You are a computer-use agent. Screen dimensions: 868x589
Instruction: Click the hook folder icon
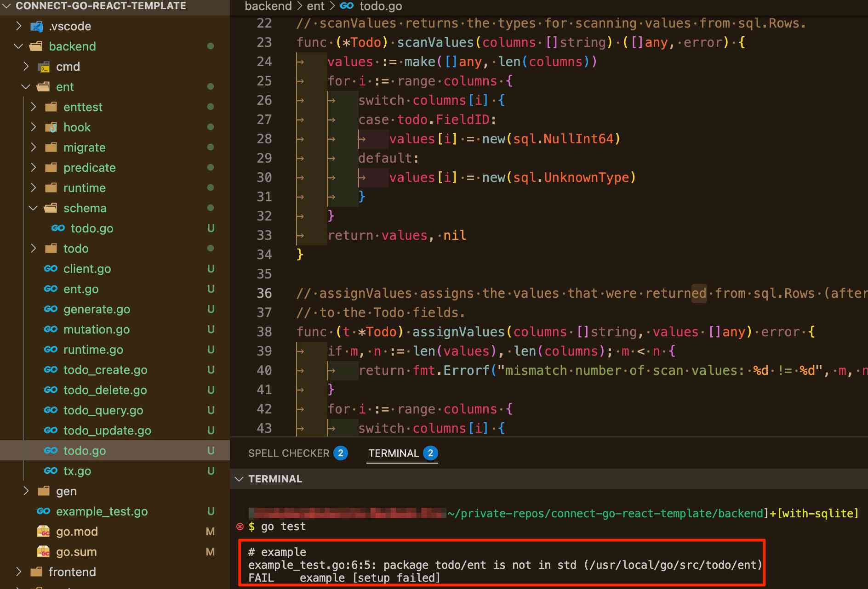tap(51, 127)
